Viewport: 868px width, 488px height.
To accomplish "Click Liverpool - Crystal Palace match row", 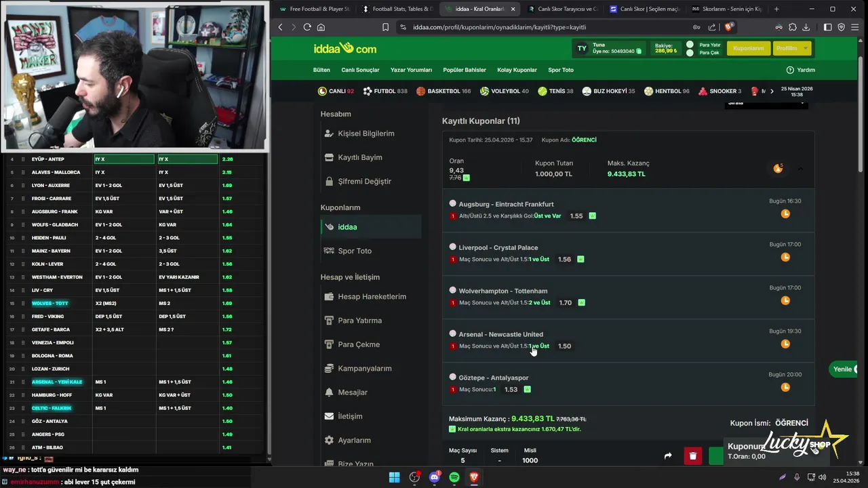I will (x=629, y=253).
